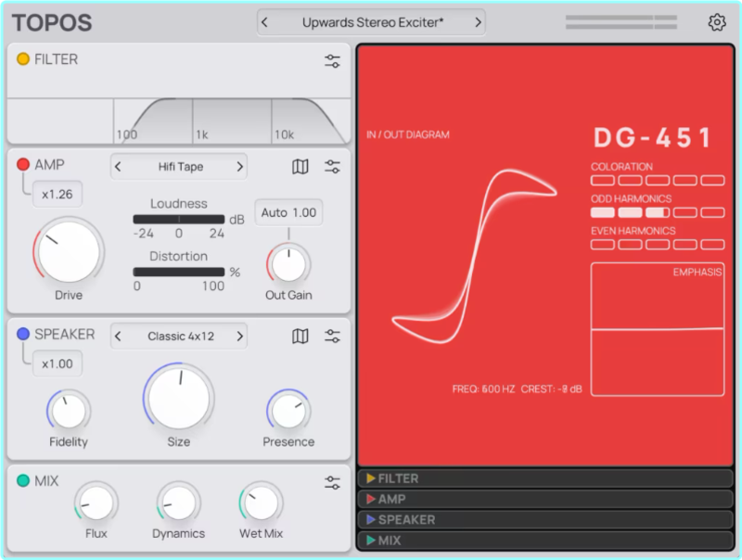Screen dimensions: 742x560
Task: Click the Flux knob
Action: 96,503
